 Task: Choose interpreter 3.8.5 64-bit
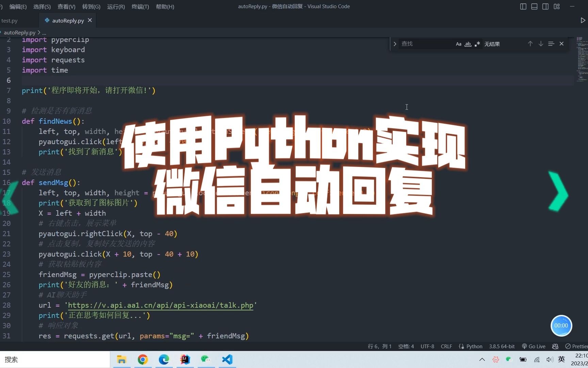502,346
